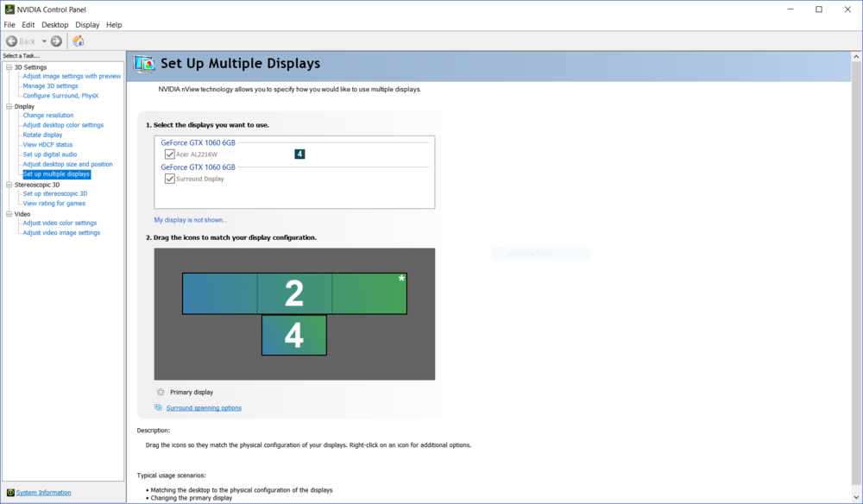This screenshot has height=504, width=863.
Task: Select Rotate display task
Action: (42, 135)
